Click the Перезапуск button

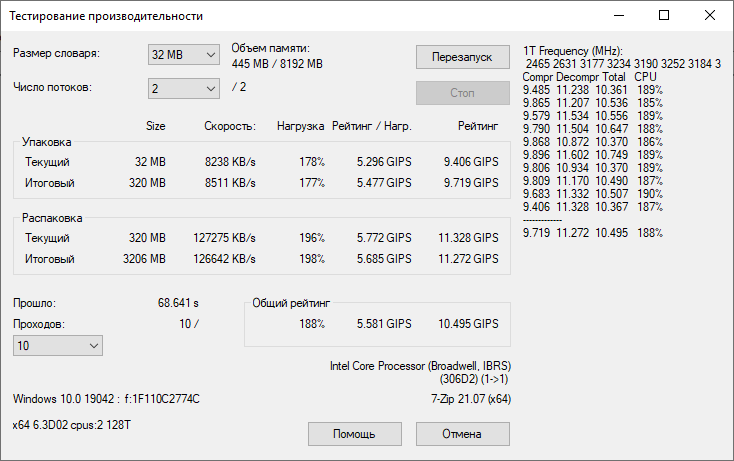(462, 57)
